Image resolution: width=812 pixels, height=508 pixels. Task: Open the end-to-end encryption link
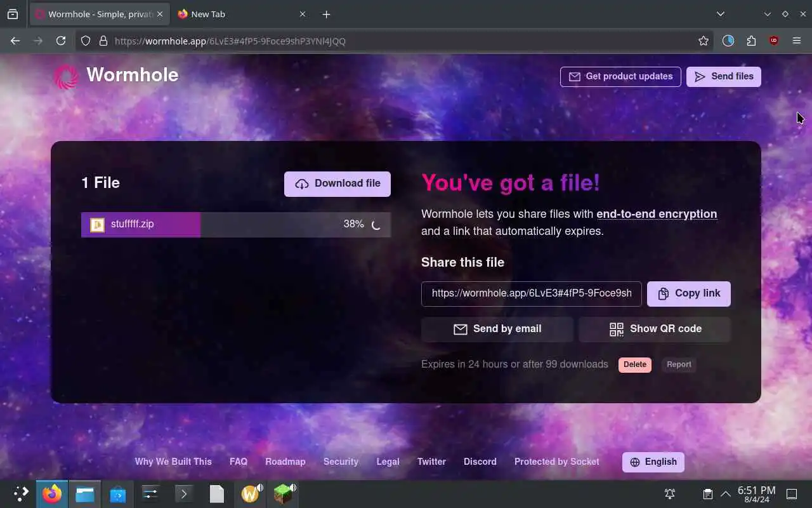(x=657, y=214)
